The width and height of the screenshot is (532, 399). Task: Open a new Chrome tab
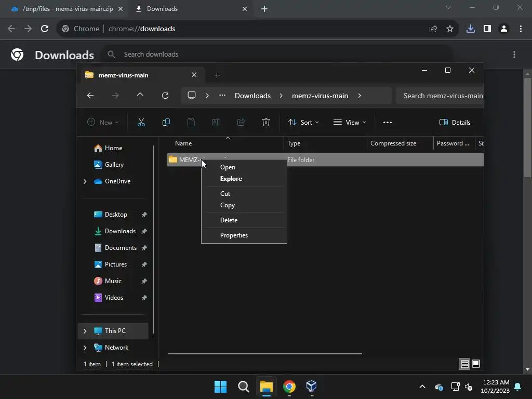click(264, 9)
